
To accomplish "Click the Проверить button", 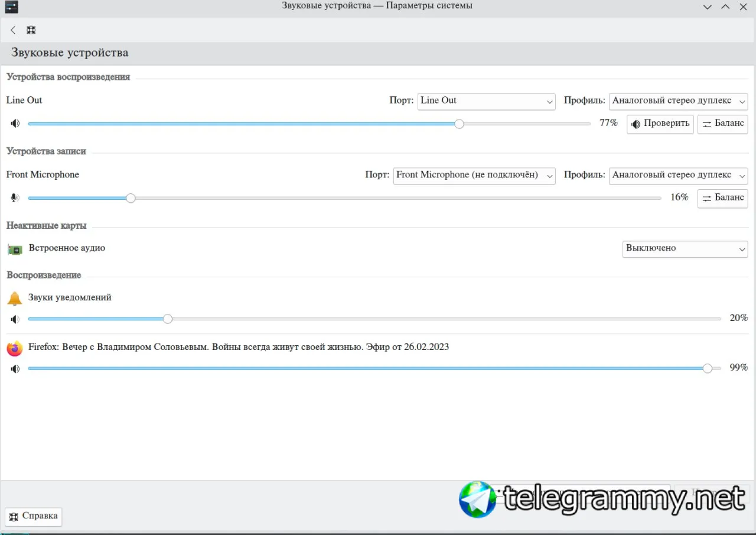I will pyautogui.click(x=660, y=124).
